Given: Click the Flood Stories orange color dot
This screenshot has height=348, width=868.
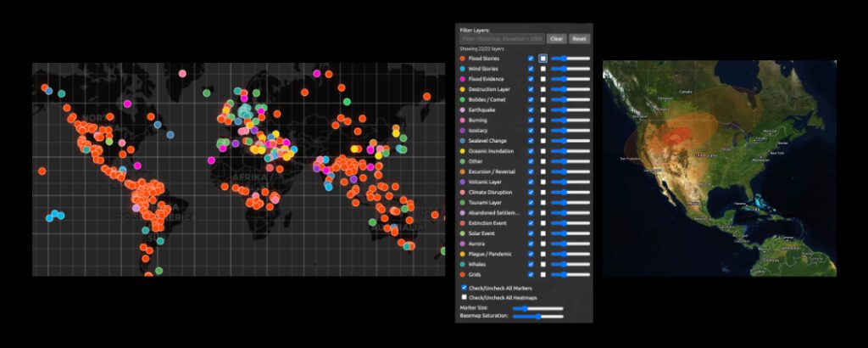Looking at the screenshot, I should coord(464,59).
